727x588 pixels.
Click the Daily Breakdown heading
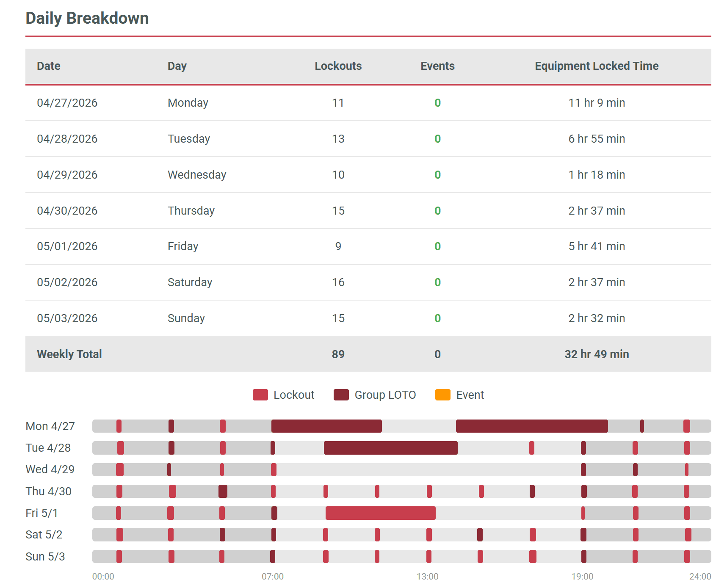click(87, 19)
